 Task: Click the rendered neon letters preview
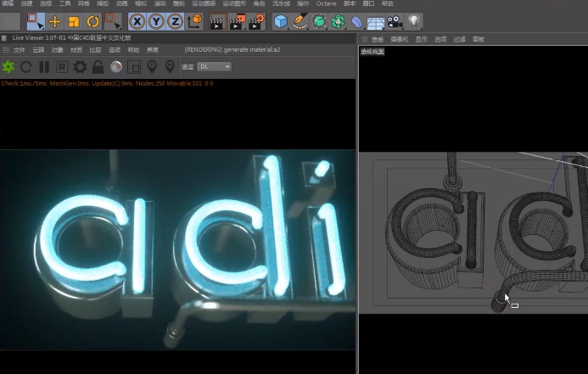pyautogui.click(x=177, y=249)
